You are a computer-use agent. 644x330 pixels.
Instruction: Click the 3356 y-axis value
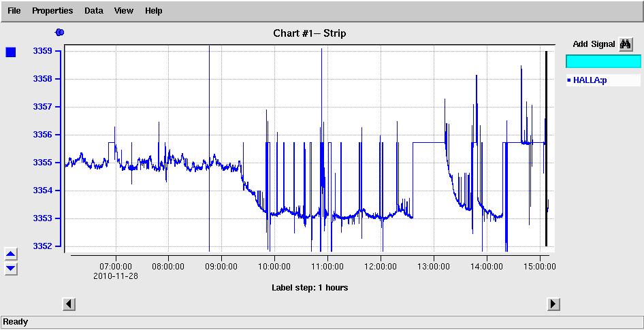(x=42, y=135)
